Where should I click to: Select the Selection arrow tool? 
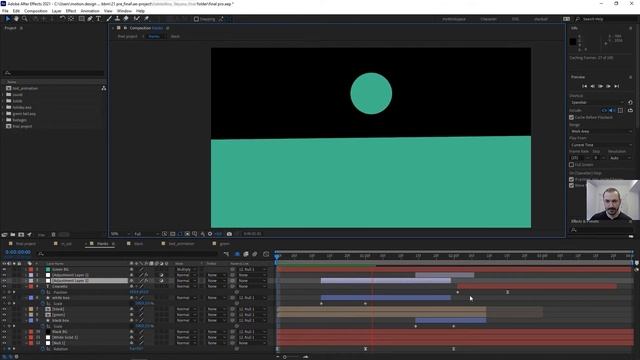tap(7, 19)
